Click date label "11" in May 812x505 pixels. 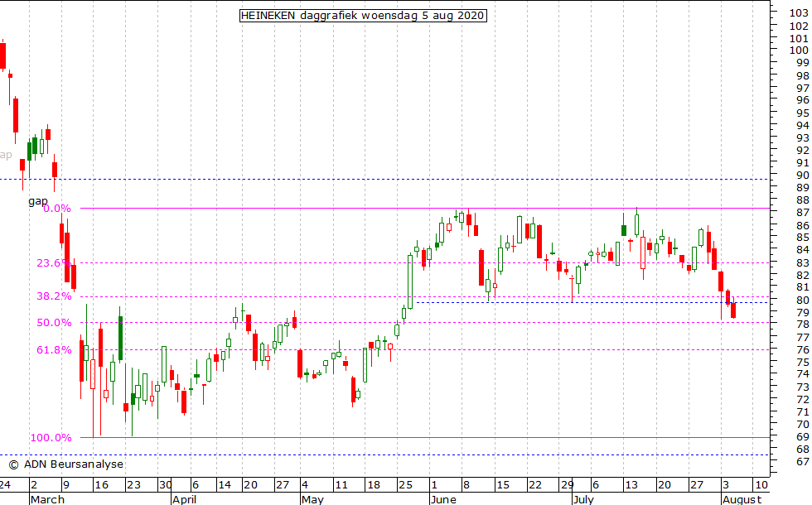(x=341, y=485)
